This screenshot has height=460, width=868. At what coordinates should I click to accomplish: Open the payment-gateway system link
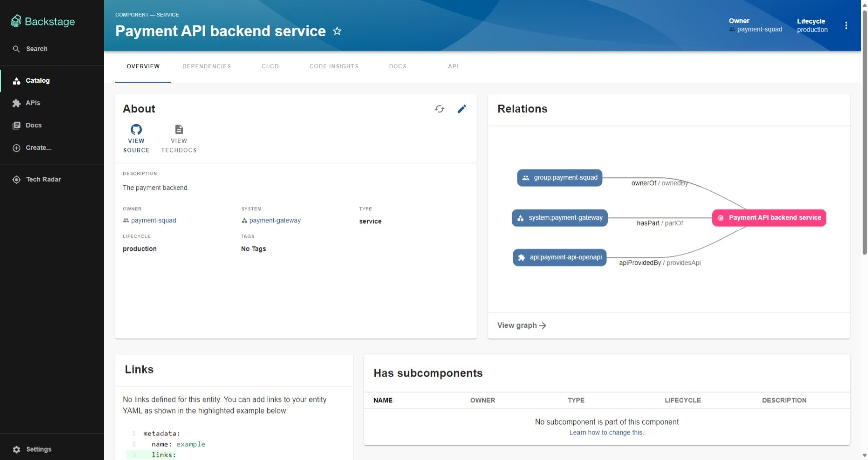click(275, 220)
